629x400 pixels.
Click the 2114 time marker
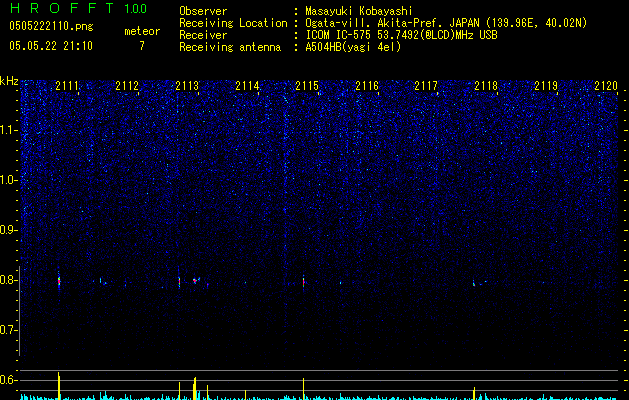coord(248,85)
